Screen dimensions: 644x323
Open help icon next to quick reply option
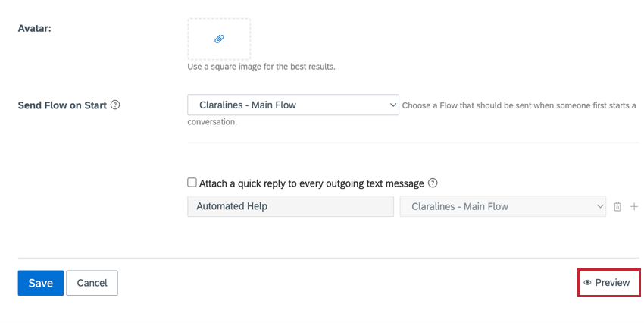(x=433, y=183)
